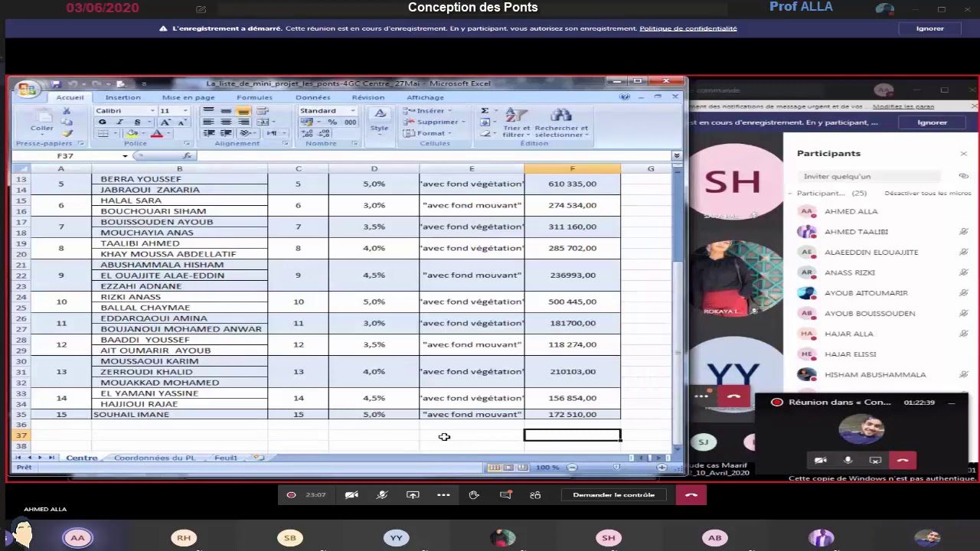Viewport: 980px width, 551px height.
Task: Switch to Révision ribbon tab
Action: [368, 97]
